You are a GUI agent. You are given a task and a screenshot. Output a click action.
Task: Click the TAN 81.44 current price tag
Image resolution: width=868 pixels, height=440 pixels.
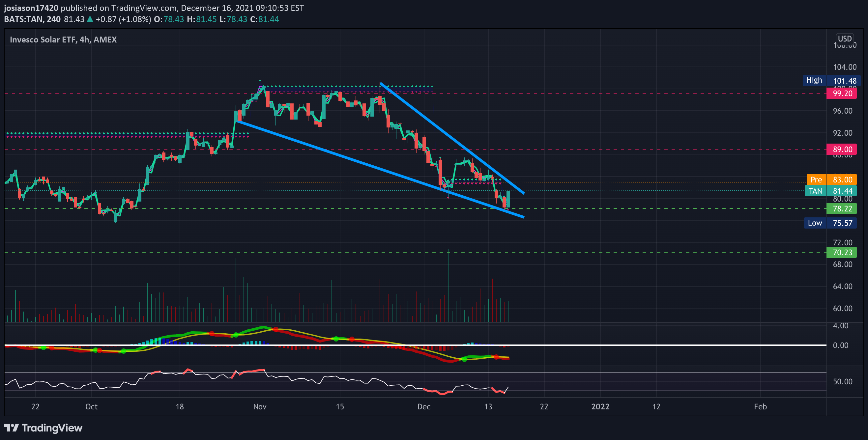pyautogui.click(x=830, y=191)
